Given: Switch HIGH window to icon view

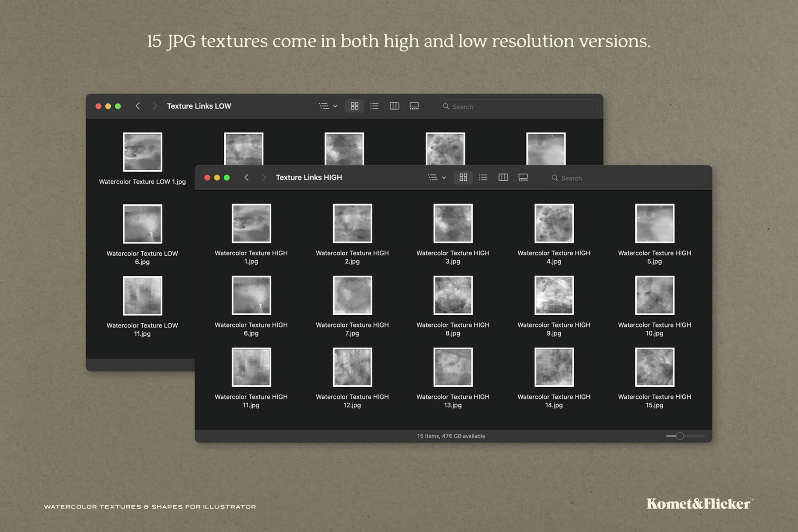Looking at the screenshot, I should [463, 177].
